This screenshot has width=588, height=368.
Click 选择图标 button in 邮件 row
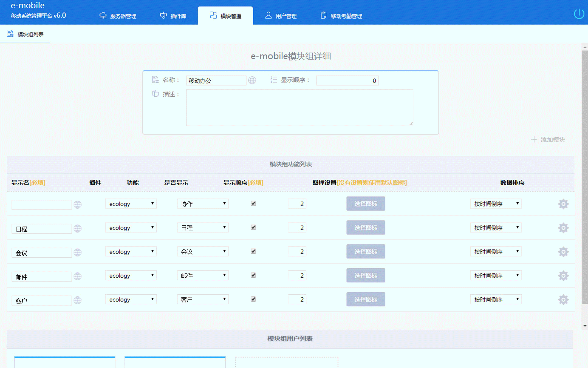tap(366, 276)
